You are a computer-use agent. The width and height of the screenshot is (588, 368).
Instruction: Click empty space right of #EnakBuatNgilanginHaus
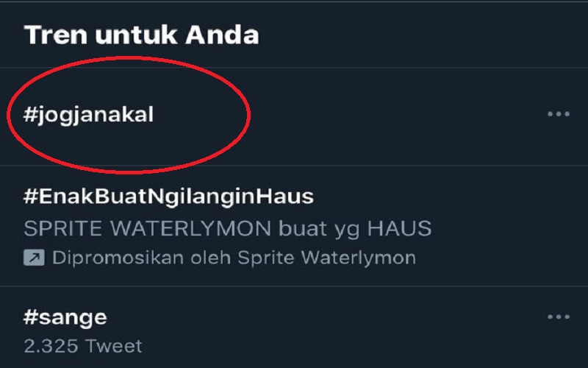(441, 197)
